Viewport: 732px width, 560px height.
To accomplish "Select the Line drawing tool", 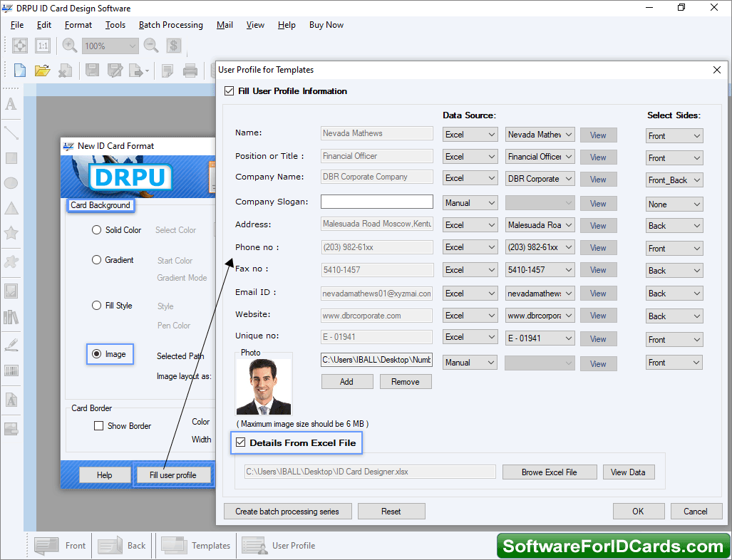I will tap(11, 133).
